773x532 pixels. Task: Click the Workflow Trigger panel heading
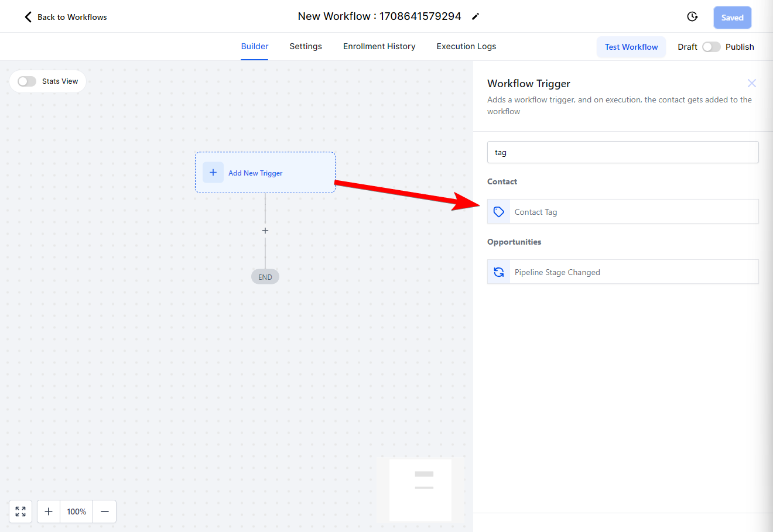[x=529, y=84]
